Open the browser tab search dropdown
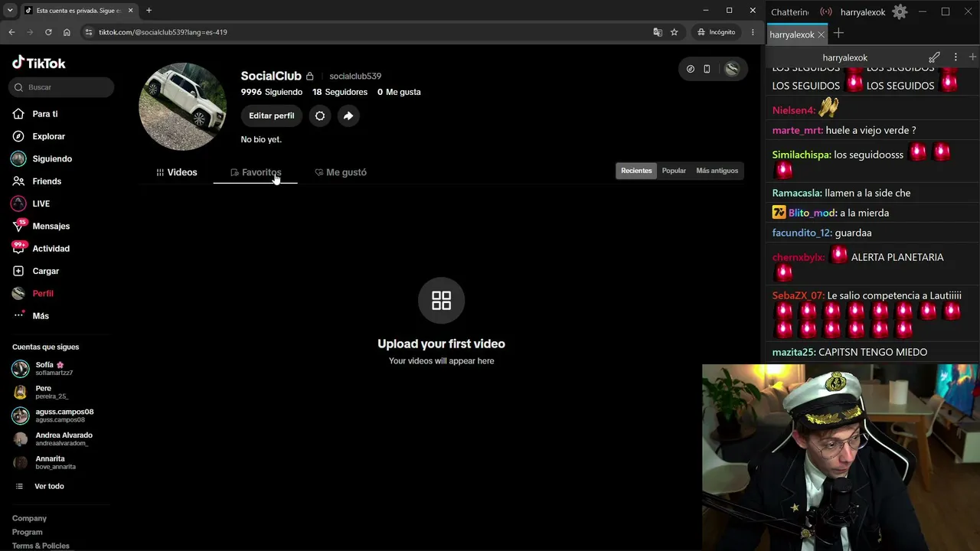980x551 pixels. pyautogui.click(x=10, y=11)
